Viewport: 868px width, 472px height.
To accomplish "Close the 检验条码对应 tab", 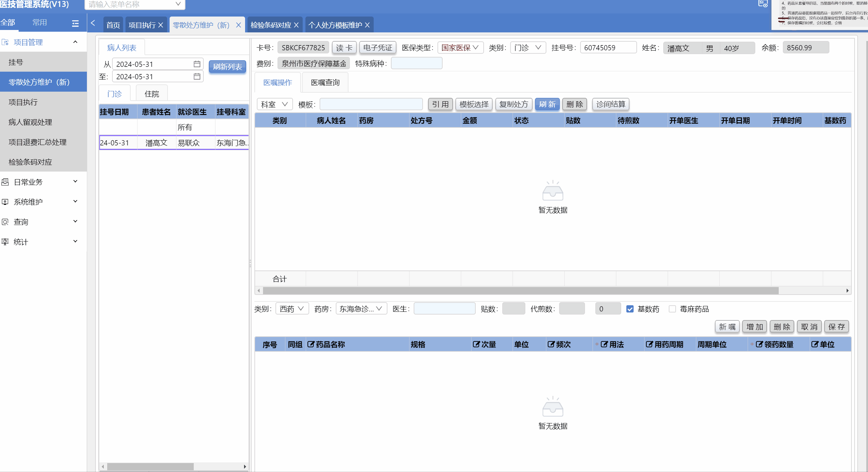I will click(x=296, y=25).
